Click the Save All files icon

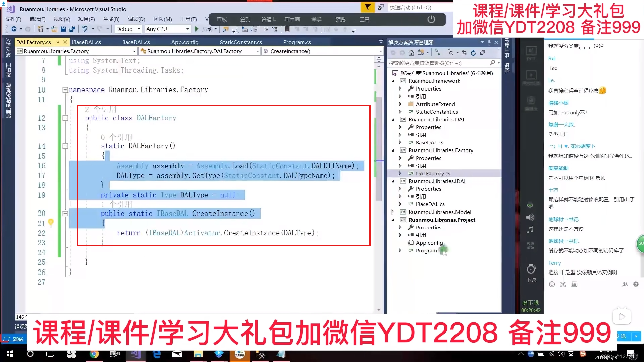[72, 29]
